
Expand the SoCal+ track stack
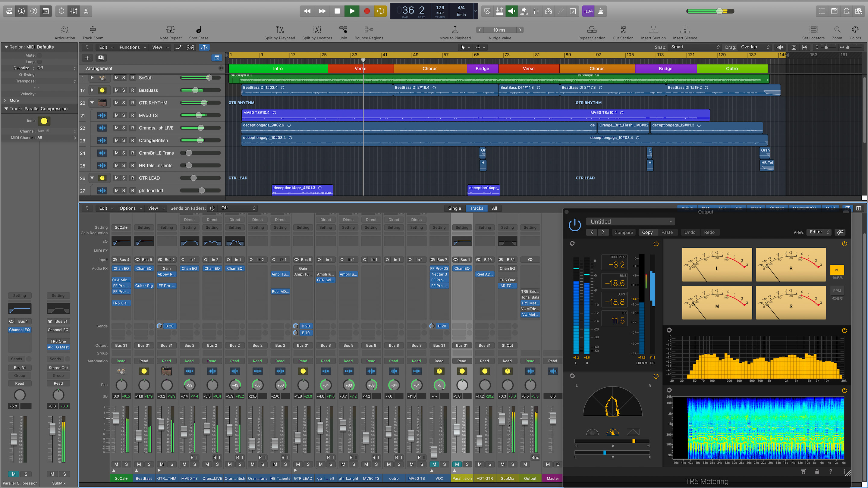coord(92,78)
